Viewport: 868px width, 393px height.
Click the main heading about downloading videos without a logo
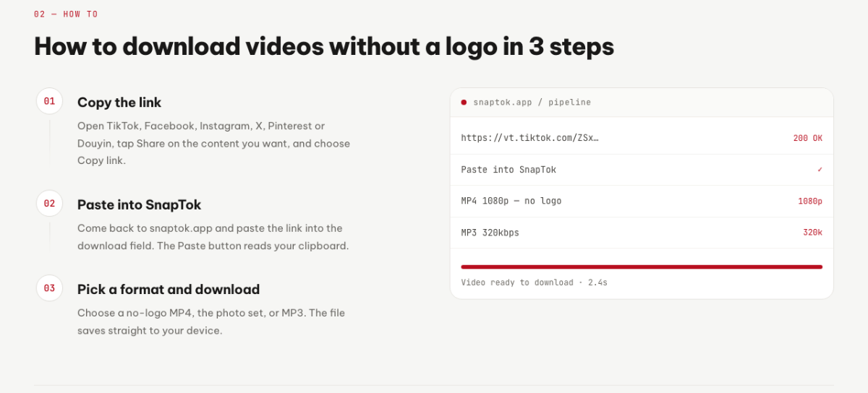click(x=324, y=46)
